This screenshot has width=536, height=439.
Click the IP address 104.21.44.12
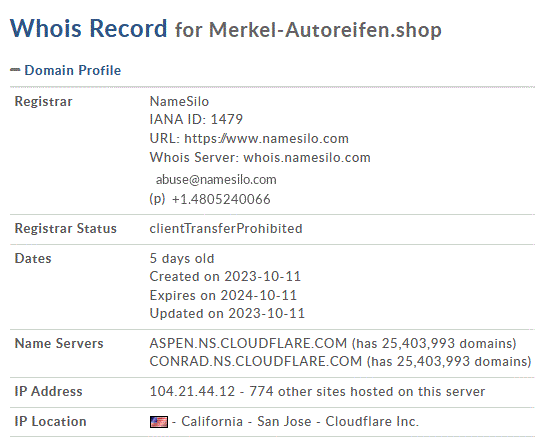(192, 391)
